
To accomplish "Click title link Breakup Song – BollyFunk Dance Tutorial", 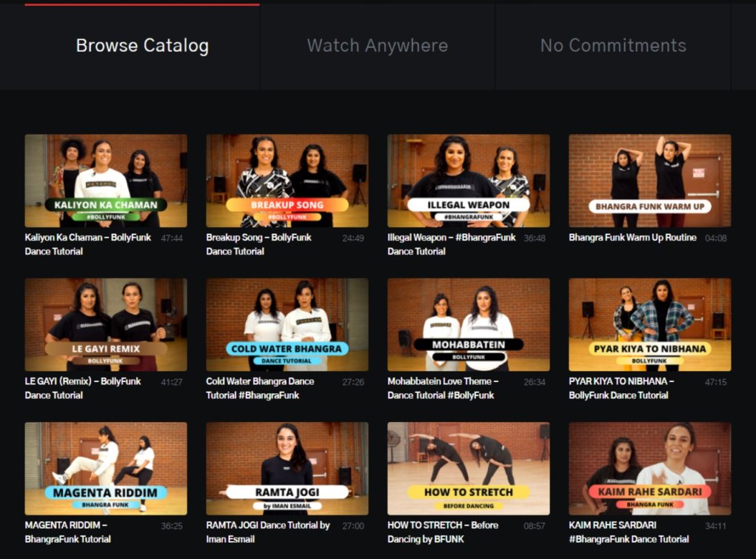I will coord(259,244).
